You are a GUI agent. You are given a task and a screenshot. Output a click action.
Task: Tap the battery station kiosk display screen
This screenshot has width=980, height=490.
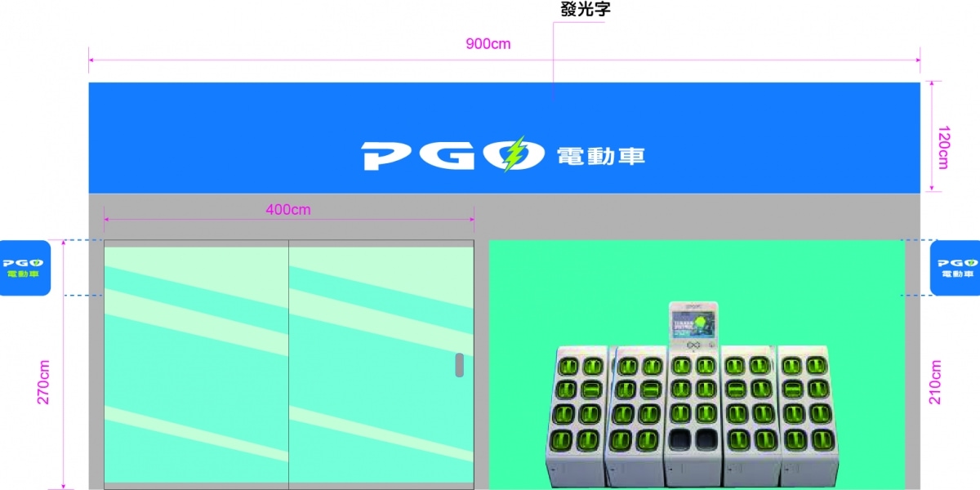(692, 323)
